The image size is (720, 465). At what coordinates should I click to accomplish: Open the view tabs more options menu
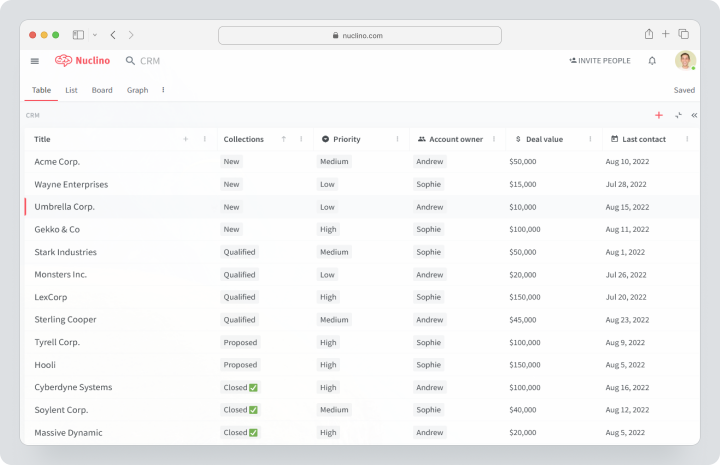[x=163, y=90]
